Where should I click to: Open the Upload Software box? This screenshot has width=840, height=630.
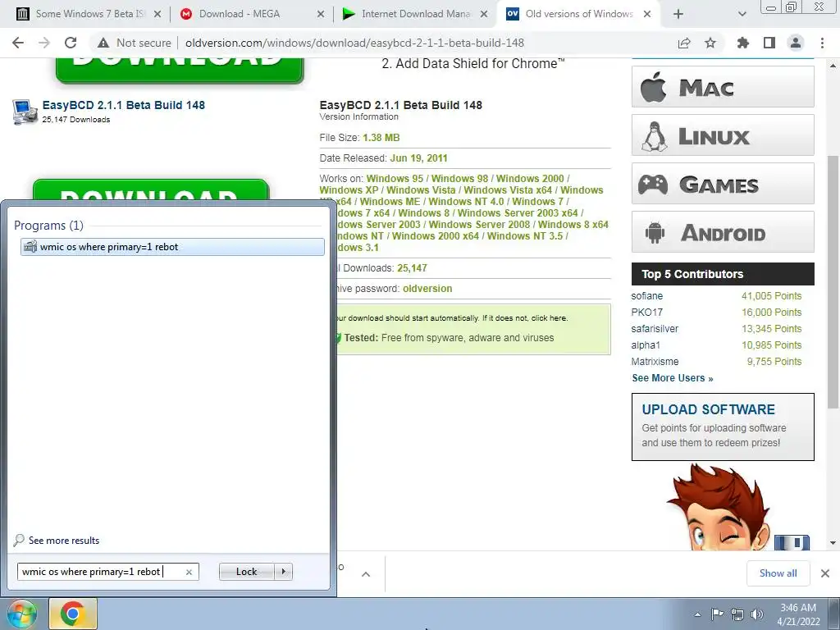coord(723,427)
